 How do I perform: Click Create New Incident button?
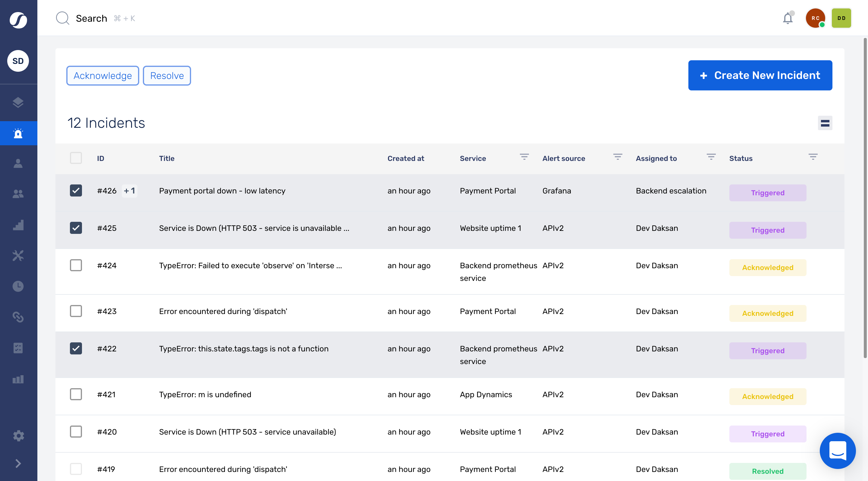click(760, 75)
